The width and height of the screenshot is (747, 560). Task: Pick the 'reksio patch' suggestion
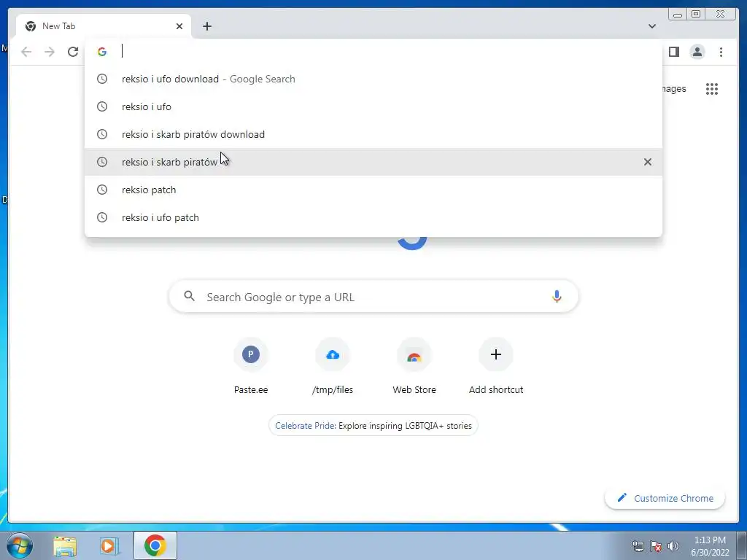click(x=373, y=190)
